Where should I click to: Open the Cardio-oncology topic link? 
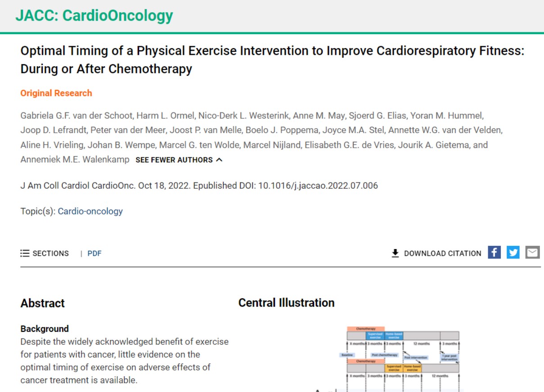(x=90, y=211)
